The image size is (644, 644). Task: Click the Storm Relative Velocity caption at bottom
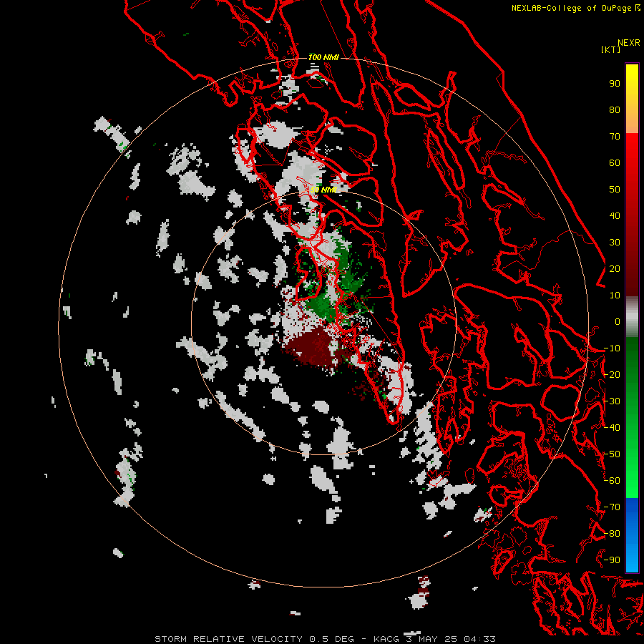[x=325, y=639]
